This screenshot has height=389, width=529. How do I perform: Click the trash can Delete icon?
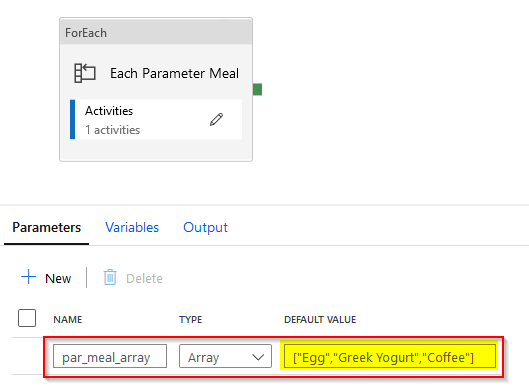coord(110,277)
